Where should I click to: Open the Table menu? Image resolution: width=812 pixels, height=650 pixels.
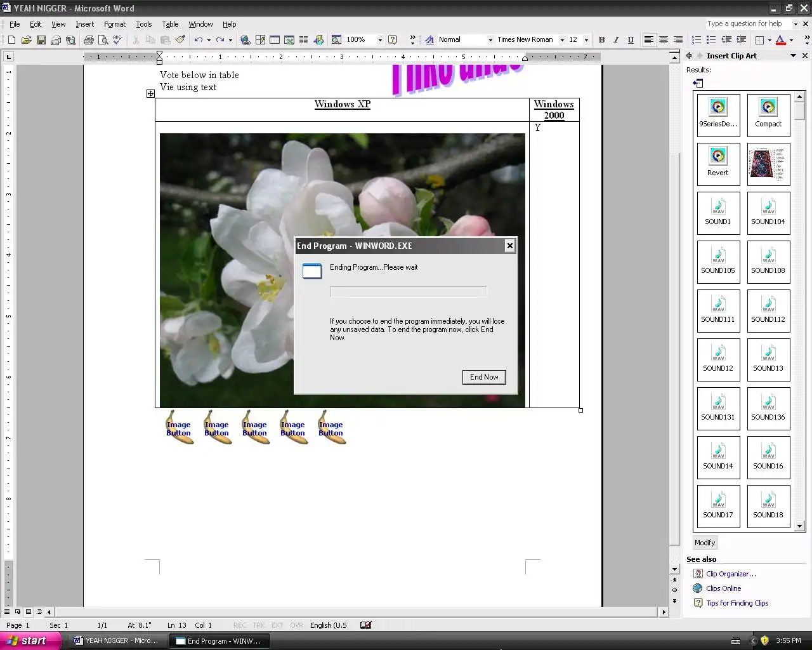point(170,24)
